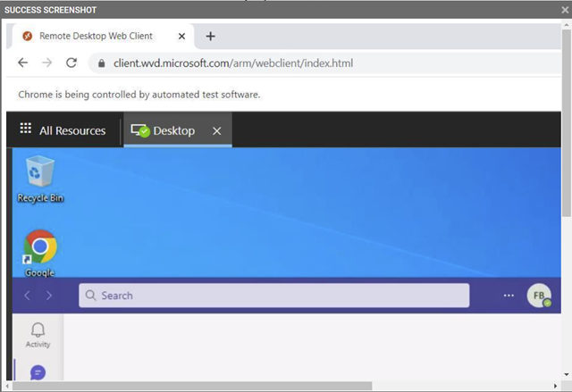
Task: Click the address bar lock icon
Action: tap(102, 63)
